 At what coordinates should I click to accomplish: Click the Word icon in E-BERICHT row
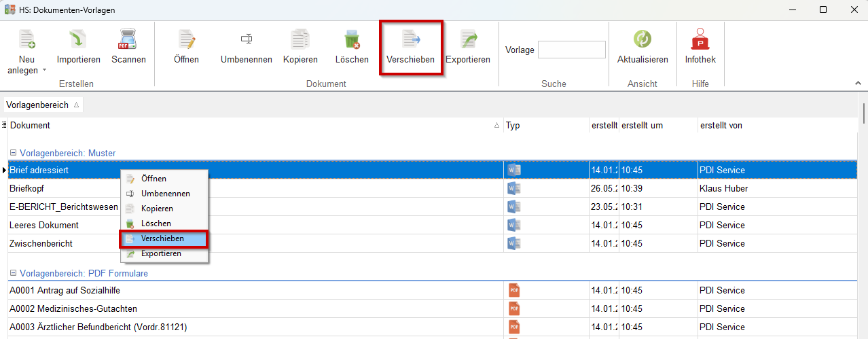[x=514, y=207]
